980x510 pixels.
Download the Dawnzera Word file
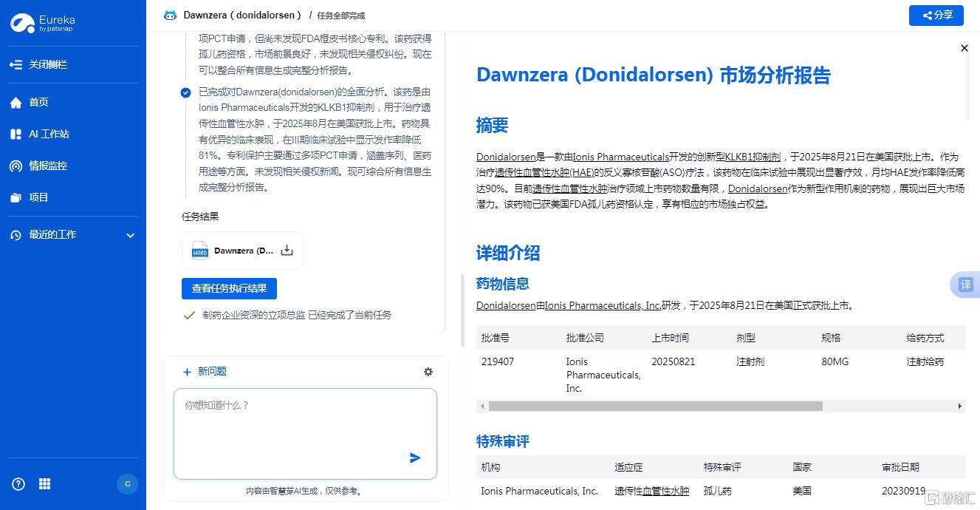[287, 251]
